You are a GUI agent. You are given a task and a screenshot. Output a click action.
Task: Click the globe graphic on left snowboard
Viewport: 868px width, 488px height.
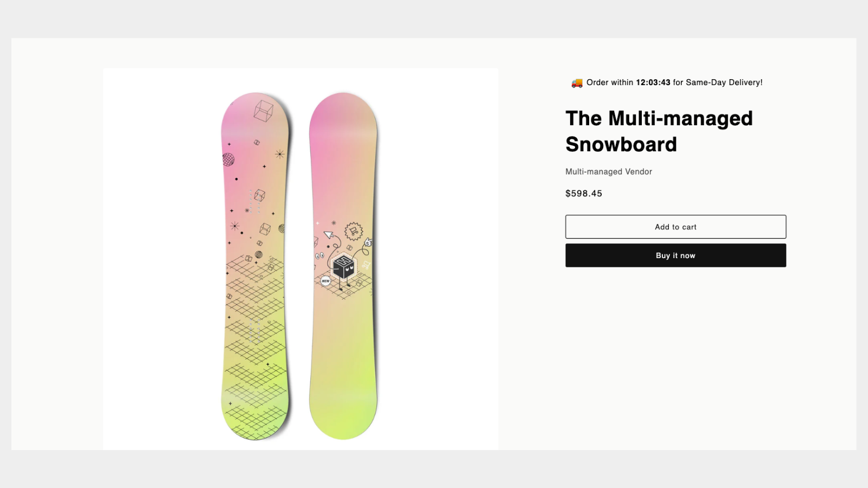[228, 159]
